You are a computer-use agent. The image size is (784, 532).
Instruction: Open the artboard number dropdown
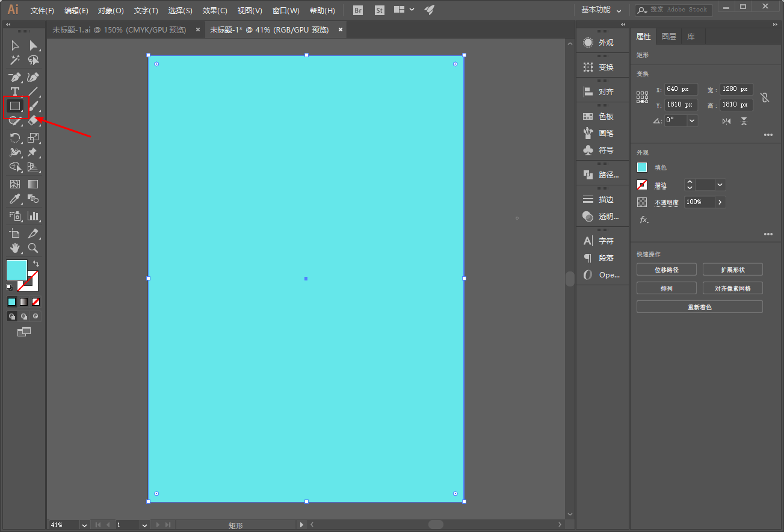(x=145, y=525)
